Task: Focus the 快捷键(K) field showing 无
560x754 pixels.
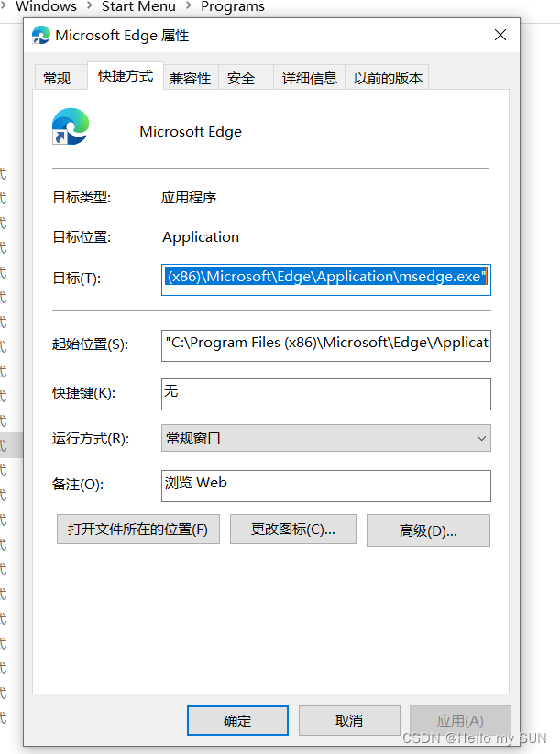Action: point(326,394)
